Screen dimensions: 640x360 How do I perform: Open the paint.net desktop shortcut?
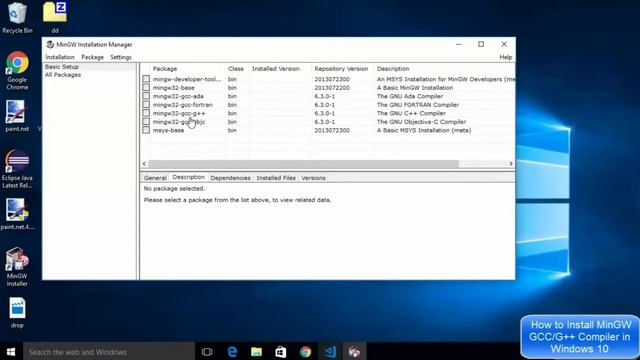pos(17,116)
